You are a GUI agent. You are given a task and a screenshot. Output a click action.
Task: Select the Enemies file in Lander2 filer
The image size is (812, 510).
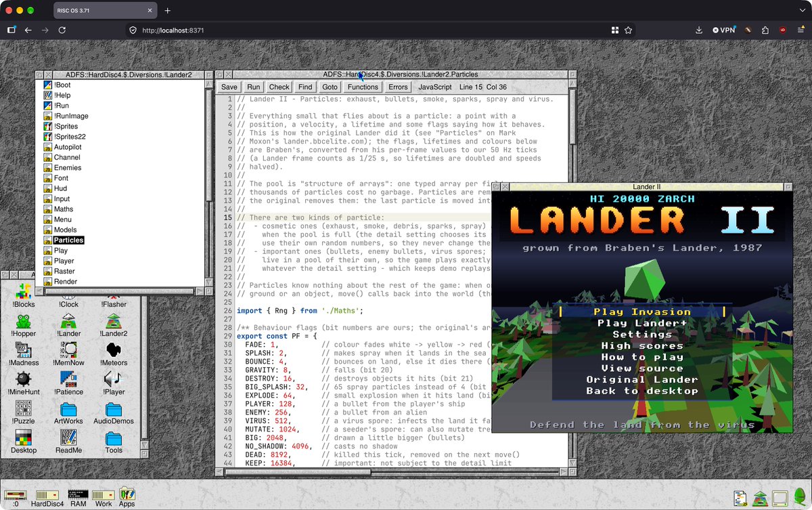click(62, 168)
